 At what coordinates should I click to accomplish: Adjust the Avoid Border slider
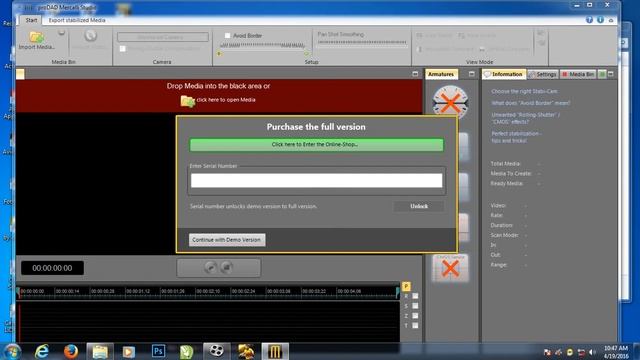click(x=262, y=46)
